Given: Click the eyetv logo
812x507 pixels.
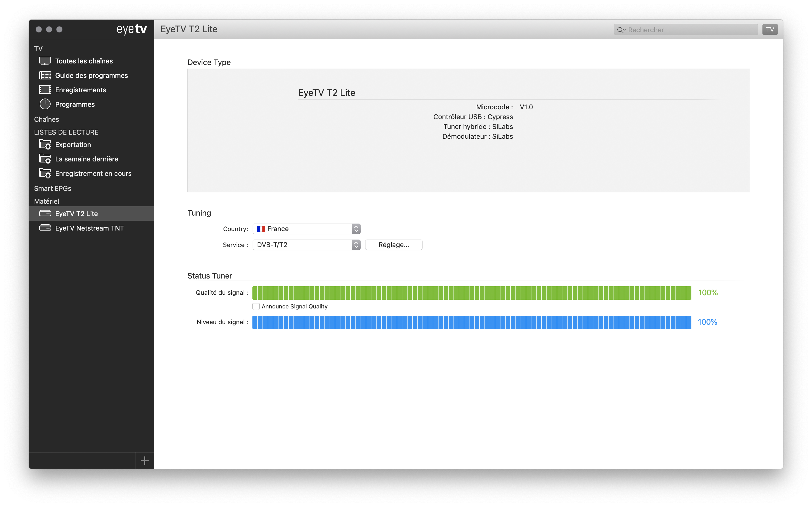Looking at the screenshot, I should (x=132, y=29).
